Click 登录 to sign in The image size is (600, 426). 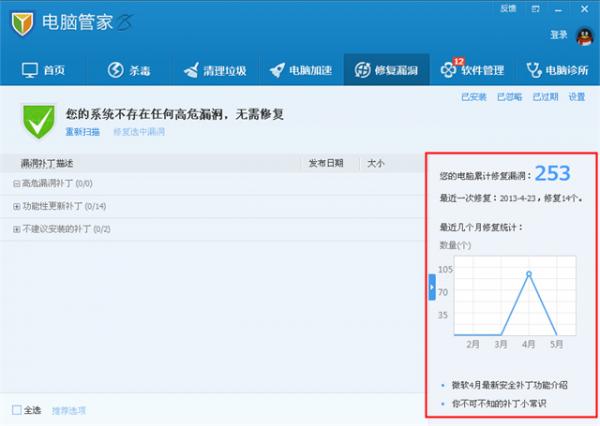pyautogui.click(x=559, y=35)
